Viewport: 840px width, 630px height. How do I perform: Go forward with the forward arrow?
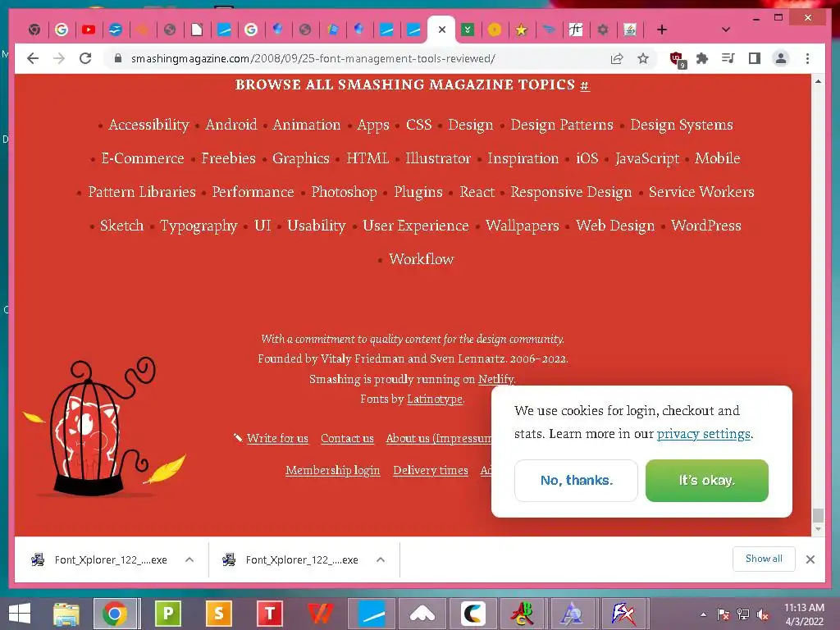click(x=59, y=58)
